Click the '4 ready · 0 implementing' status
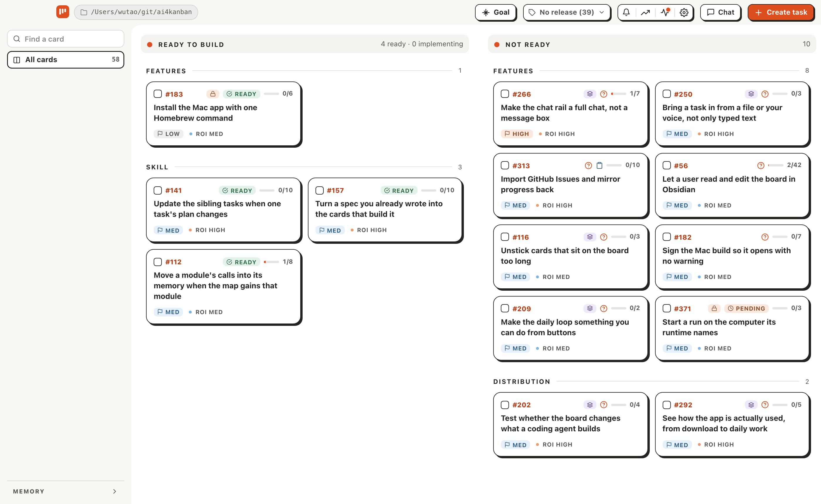Viewport: 821px width, 504px height. 422,44
